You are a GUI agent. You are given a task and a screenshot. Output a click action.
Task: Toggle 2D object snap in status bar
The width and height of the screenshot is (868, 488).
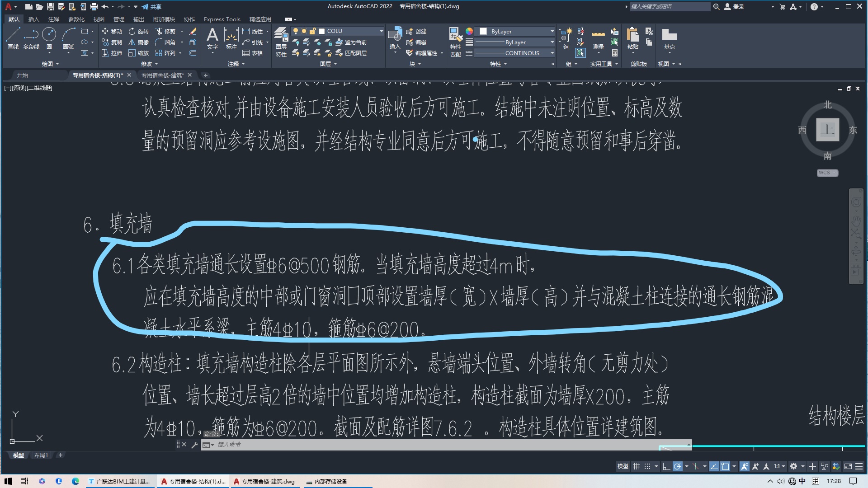[x=725, y=466]
